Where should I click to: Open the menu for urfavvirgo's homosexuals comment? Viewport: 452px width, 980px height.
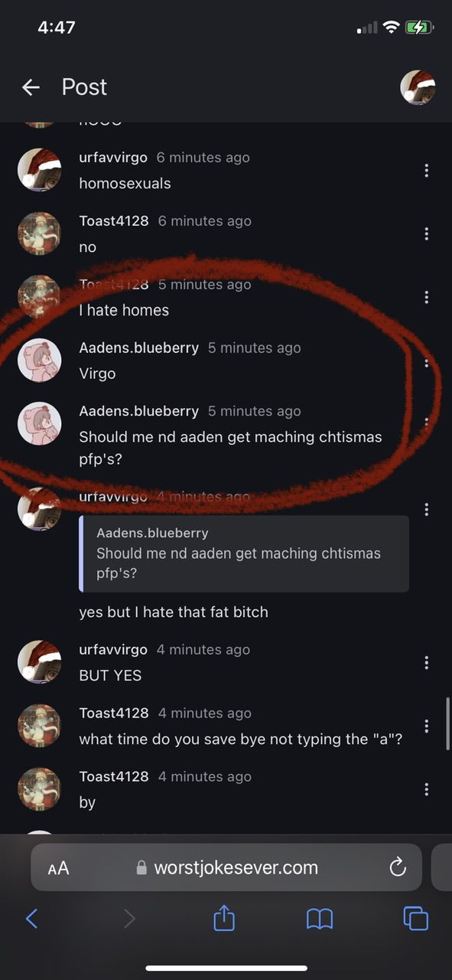(x=426, y=170)
